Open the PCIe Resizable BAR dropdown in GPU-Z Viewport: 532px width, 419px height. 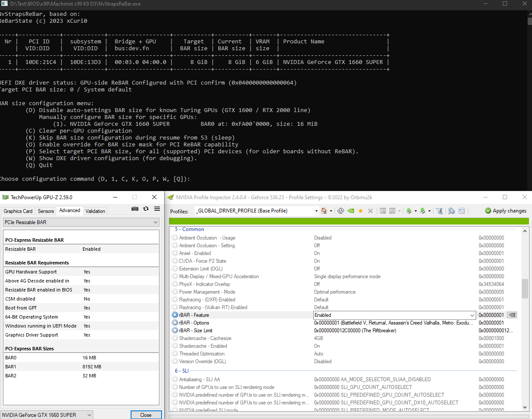click(81, 222)
